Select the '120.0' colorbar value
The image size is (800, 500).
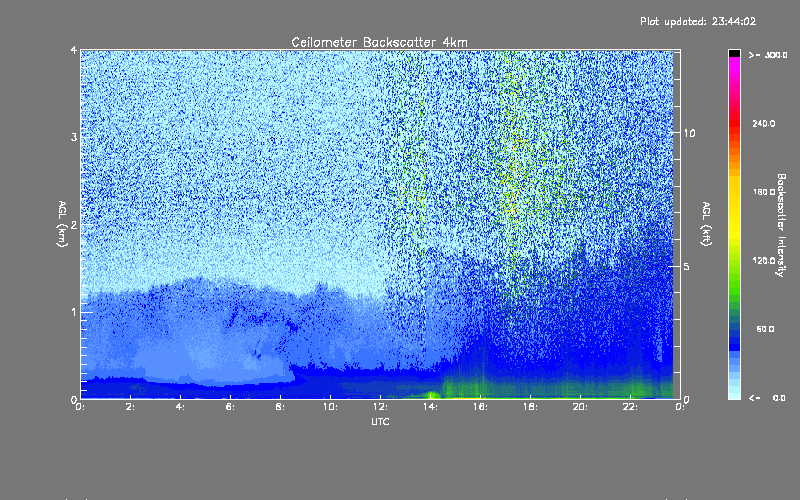pyautogui.click(x=764, y=261)
